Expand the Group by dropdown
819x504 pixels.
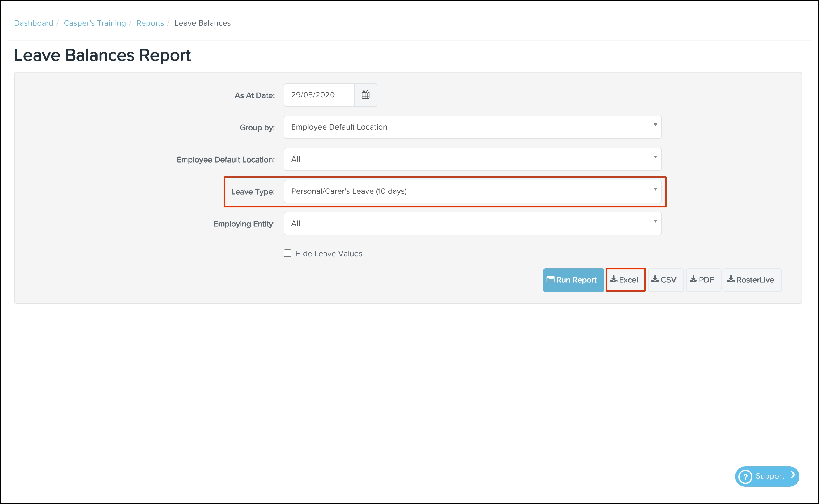coord(472,127)
